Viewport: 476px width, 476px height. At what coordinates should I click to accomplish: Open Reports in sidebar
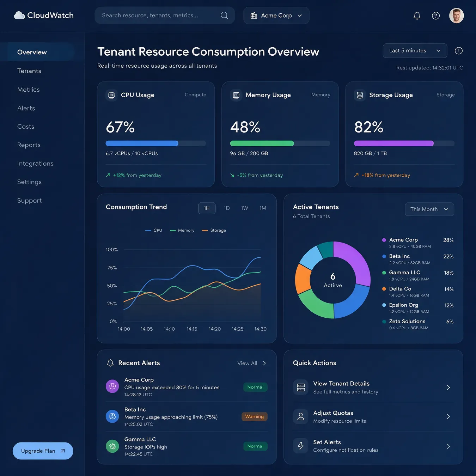coord(29,145)
